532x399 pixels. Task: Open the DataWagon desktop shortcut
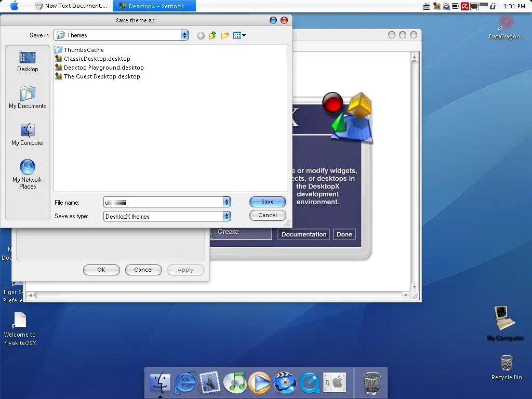tap(506, 27)
